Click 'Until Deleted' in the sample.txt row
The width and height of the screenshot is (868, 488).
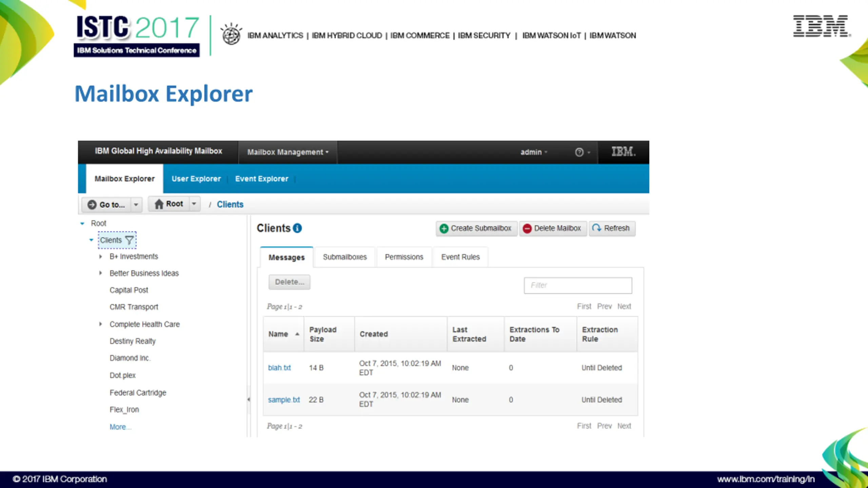602,400
